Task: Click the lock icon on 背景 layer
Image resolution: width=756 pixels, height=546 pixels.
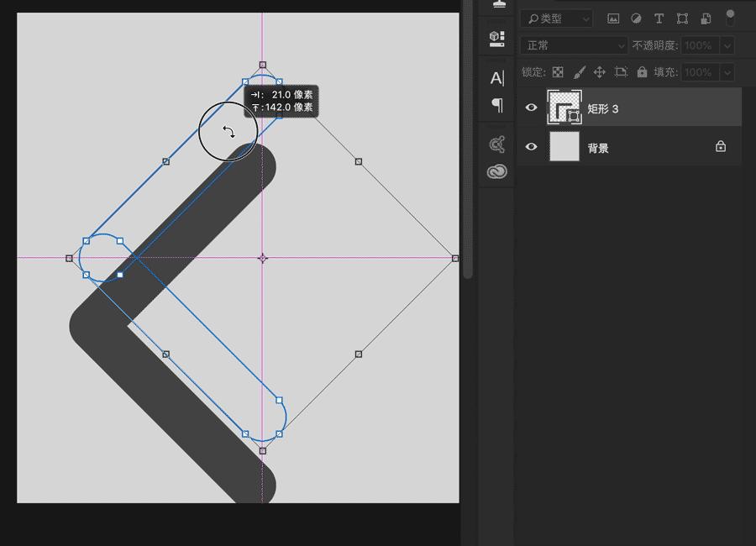Action: [720, 147]
